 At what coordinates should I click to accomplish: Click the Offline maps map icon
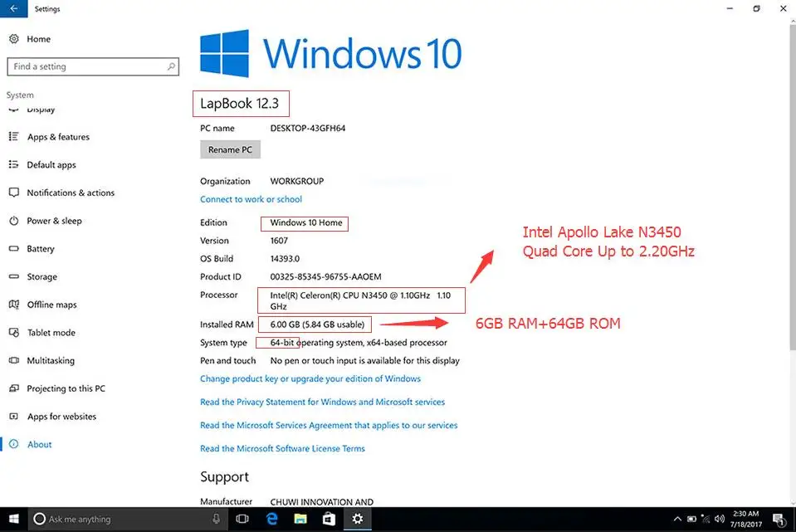click(x=14, y=304)
